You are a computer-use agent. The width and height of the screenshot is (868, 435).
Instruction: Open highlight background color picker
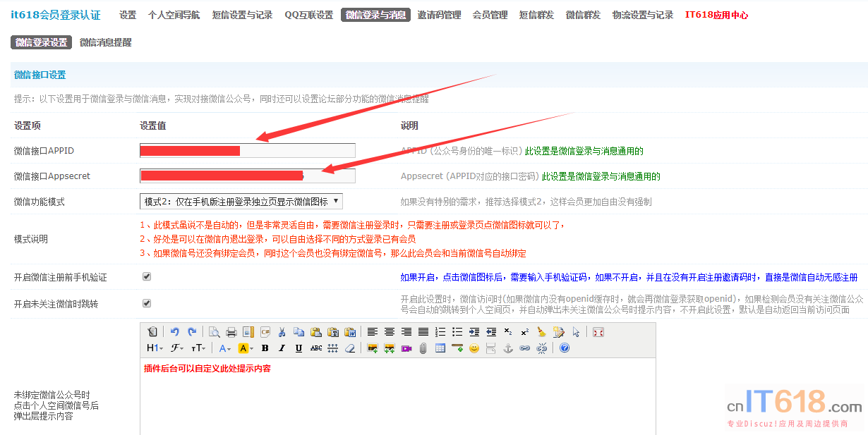pyautogui.click(x=246, y=348)
